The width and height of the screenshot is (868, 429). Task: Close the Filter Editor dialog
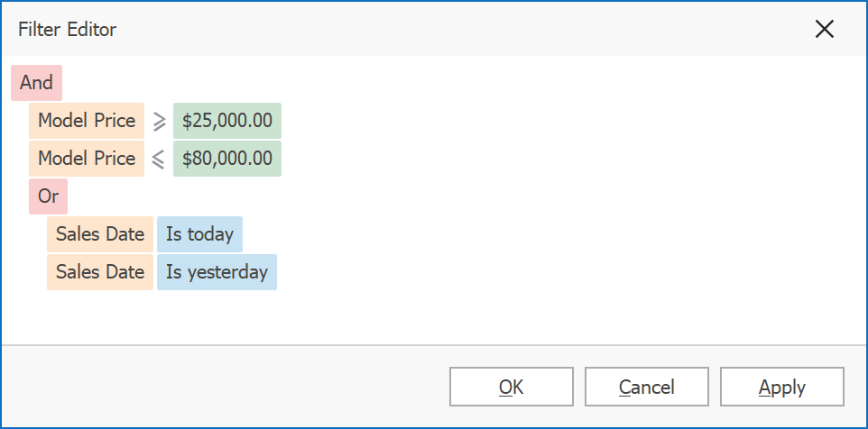point(824,29)
